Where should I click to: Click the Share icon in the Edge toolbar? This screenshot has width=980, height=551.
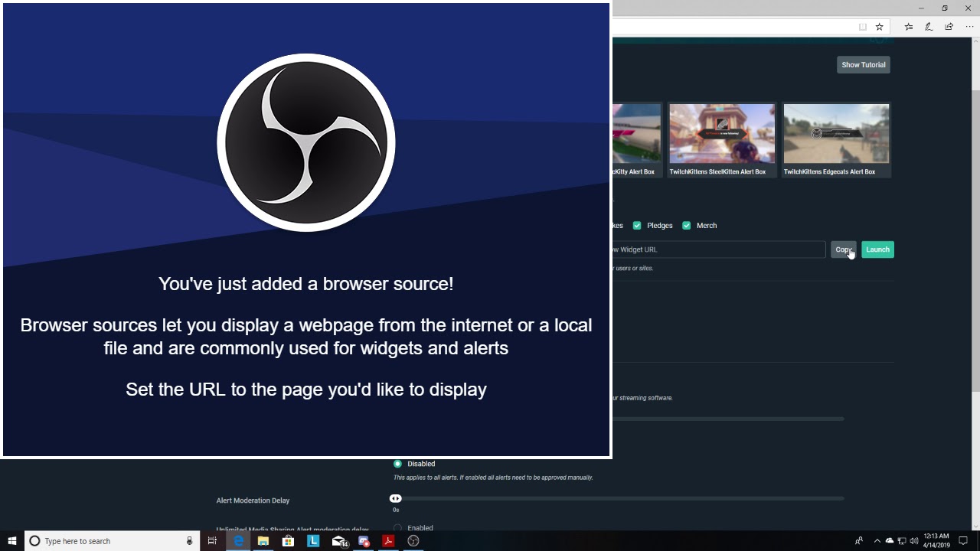coord(949,27)
